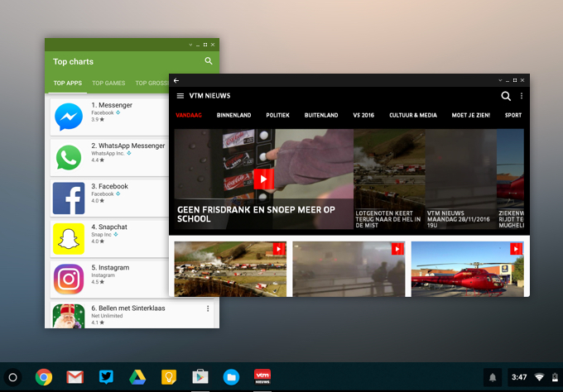The height and width of the screenshot is (392, 563).
Task: Open Play Store from the shelf
Action: (200, 377)
